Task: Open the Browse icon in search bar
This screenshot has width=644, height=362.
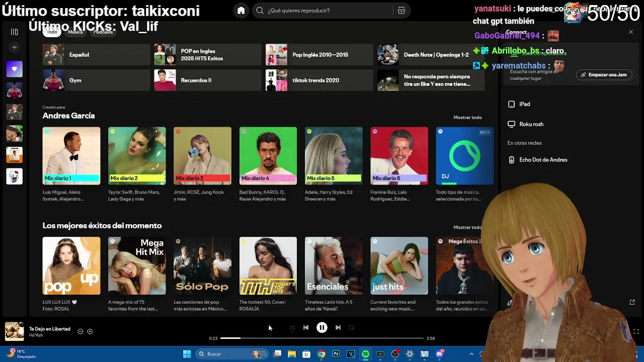Action: (x=401, y=11)
